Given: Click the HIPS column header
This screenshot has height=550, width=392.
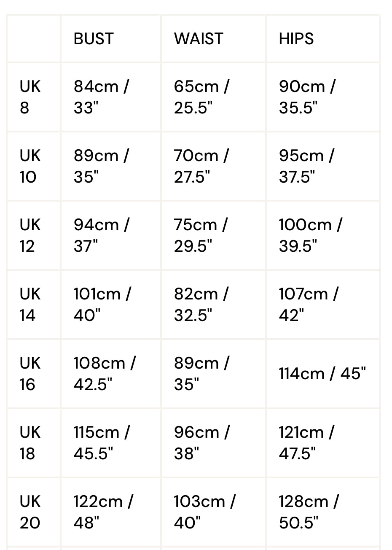Looking at the screenshot, I should (x=296, y=39).
